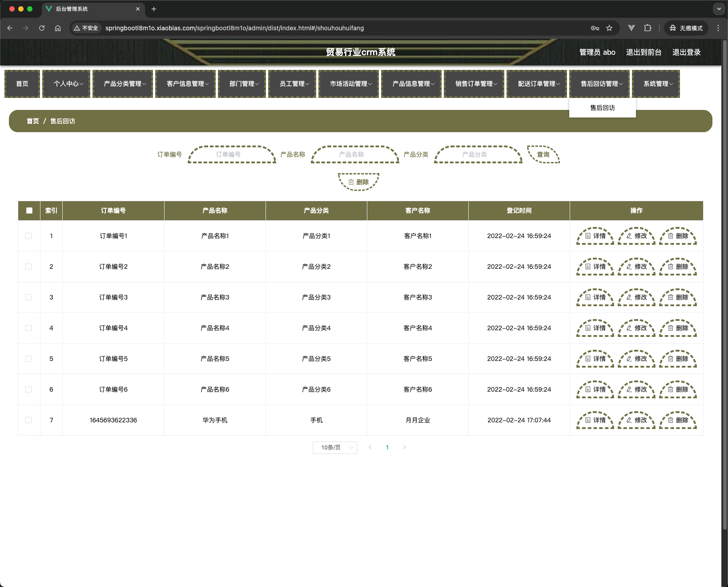Click 删除 for 订单编号3
Screen dimensions: 728x587
point(678,298)
